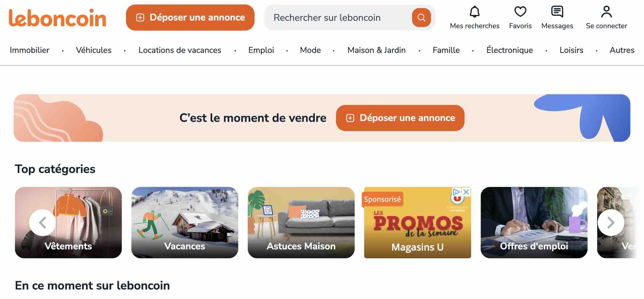Open the Immobilier category menu

pos(29,50)
